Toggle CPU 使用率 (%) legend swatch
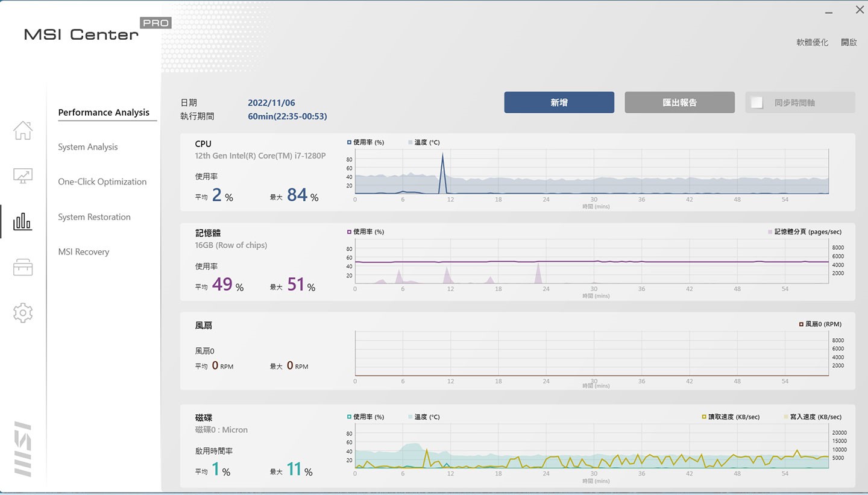The height and width of the screenshot is (495, 868). (x=349, y=142)
